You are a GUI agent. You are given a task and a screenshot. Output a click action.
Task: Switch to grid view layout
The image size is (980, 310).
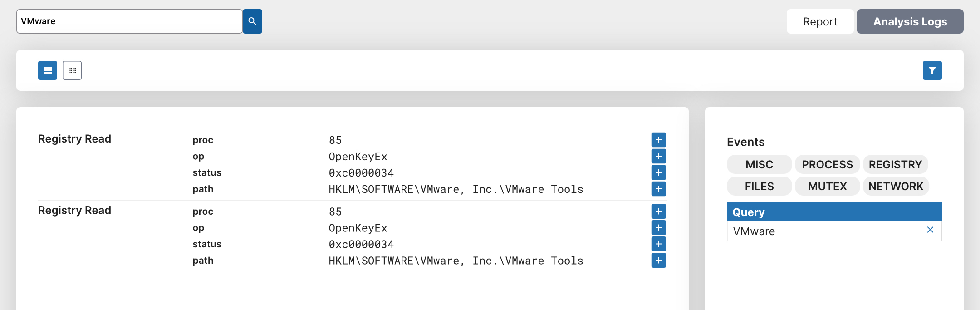(72, 70)
